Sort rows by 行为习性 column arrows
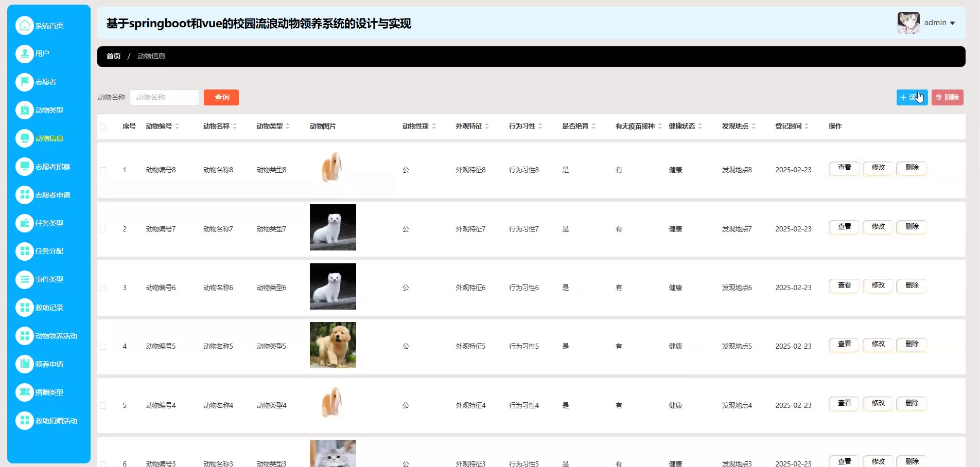The width and height of the screenshot is (980, 467). tap(540, 126)
